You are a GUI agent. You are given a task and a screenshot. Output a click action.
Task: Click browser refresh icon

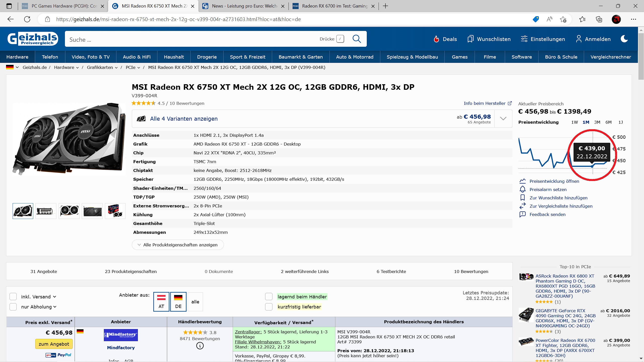(x=27, y=19)
